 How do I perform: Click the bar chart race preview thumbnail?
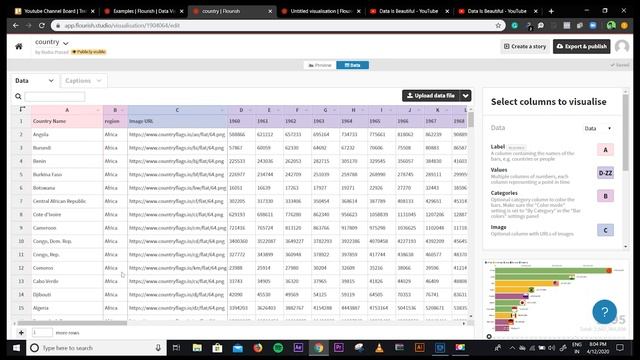tap(556, 299)
